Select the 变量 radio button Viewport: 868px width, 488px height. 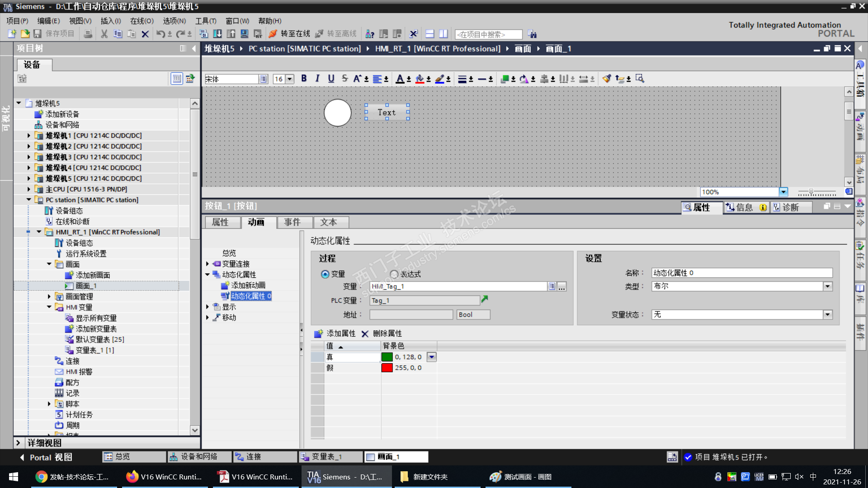325,274
